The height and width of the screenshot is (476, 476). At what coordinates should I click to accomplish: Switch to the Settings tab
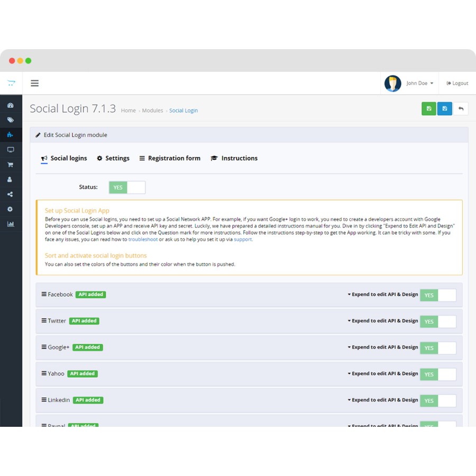coord(113,158)
